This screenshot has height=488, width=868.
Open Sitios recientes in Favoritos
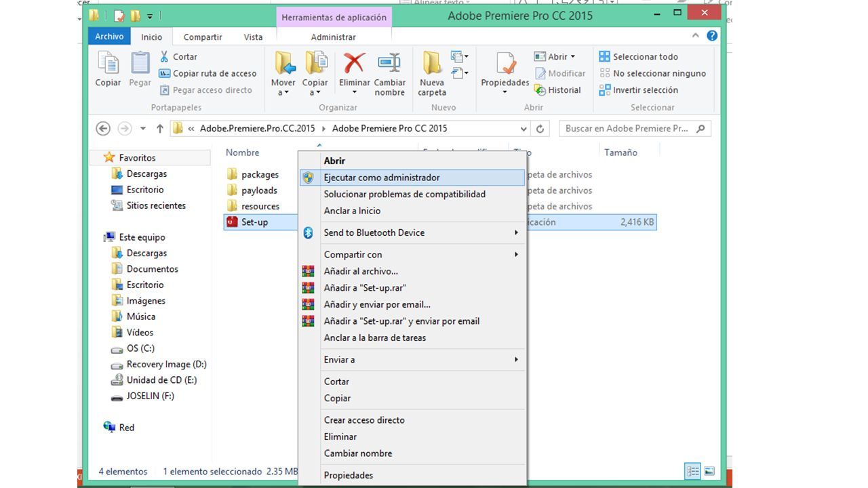click(x=156, y=205)
